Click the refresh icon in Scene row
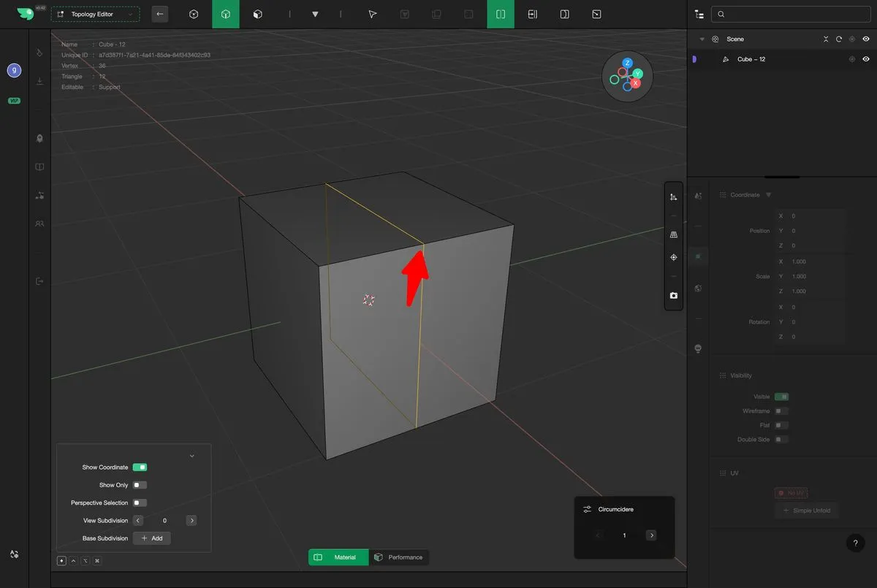877x588 pixels. (x=838, y=39)
